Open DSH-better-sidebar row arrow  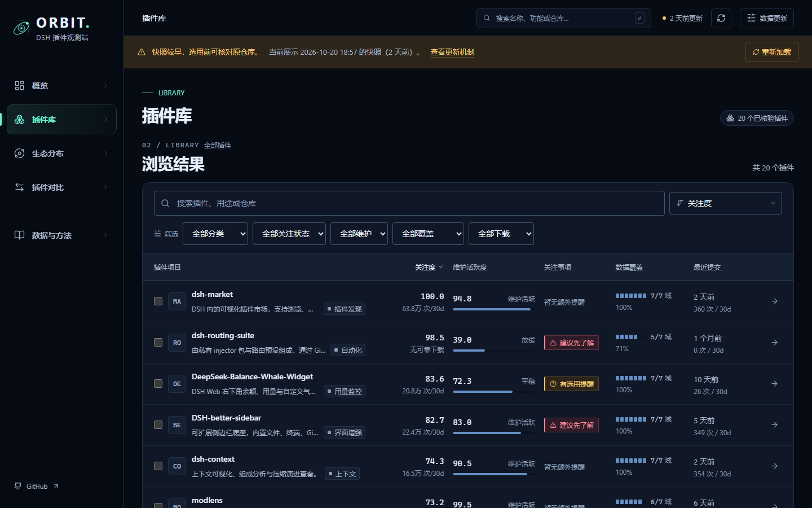775,425
